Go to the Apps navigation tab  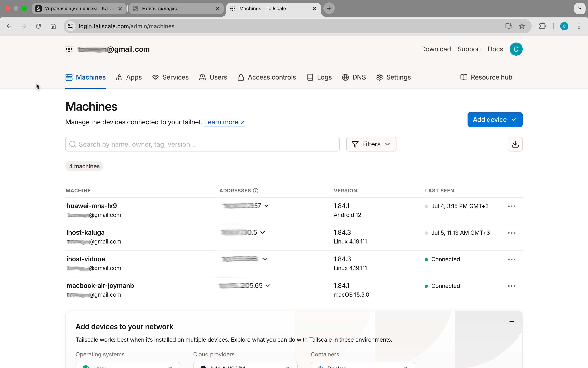coord(129,77)
